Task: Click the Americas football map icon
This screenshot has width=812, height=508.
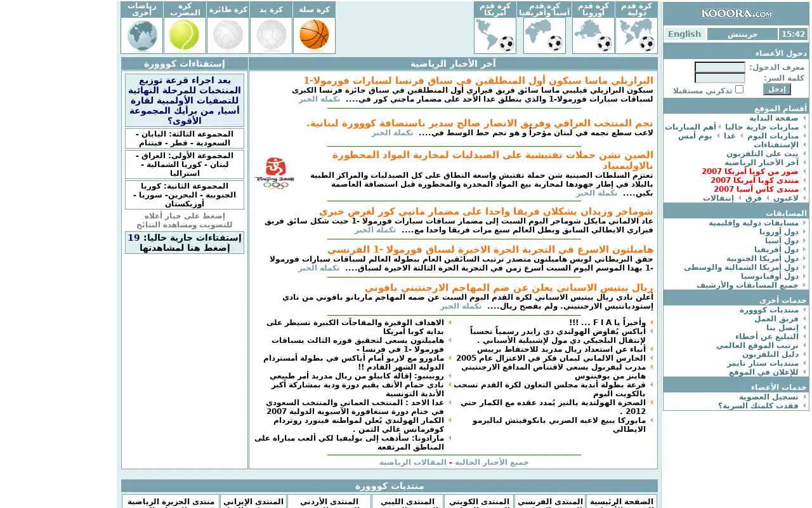Action: (x=495, y=36)
